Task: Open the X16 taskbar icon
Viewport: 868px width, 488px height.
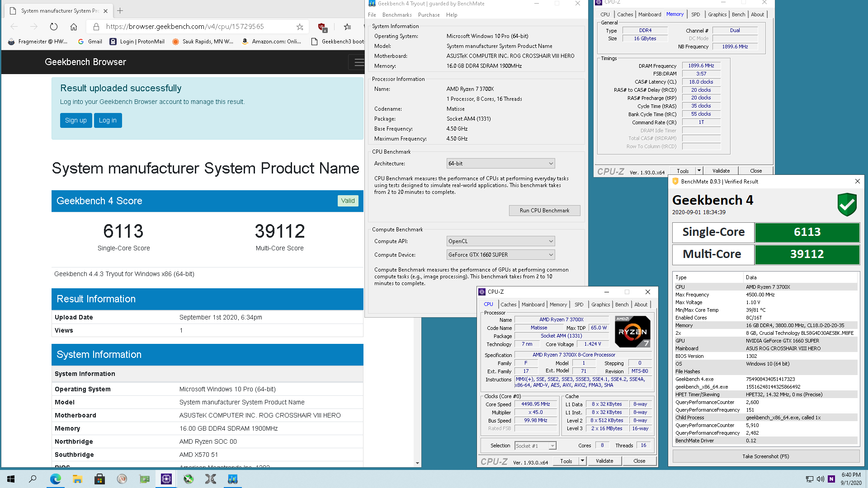Action: coord(210,479)
